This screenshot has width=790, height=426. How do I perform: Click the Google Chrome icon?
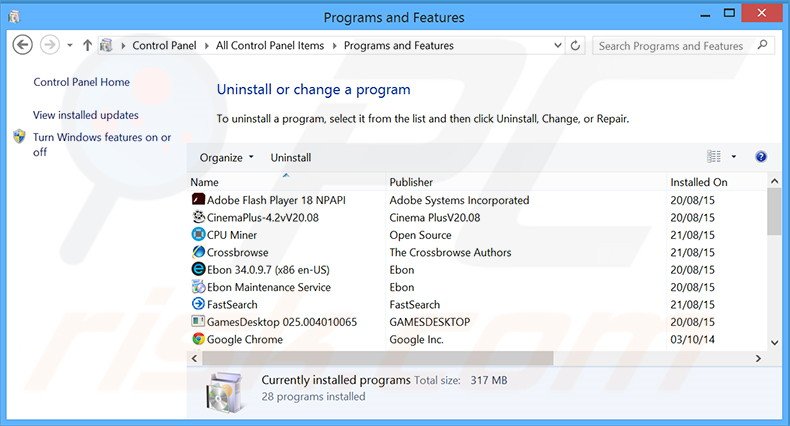(199, 339)
